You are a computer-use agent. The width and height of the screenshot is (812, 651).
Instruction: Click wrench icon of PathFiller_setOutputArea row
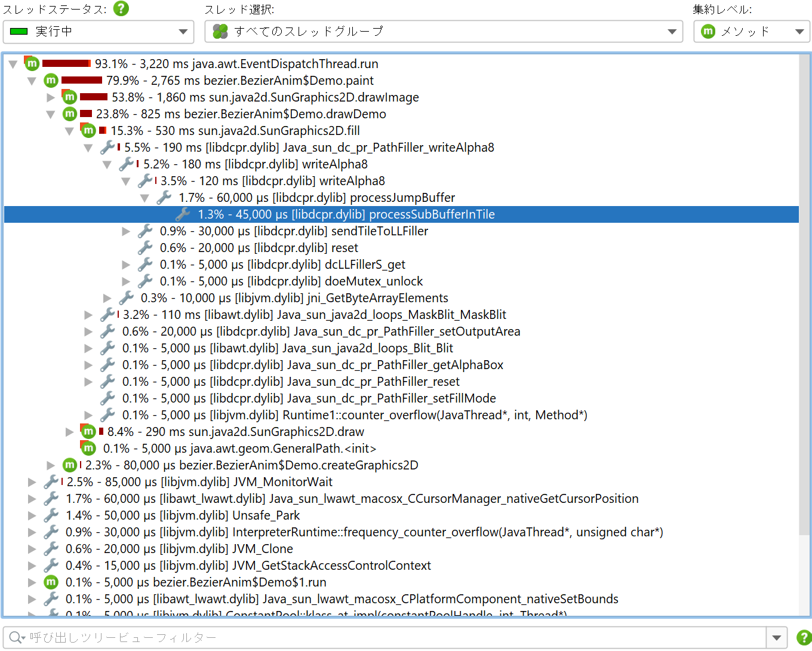point(107,331)
